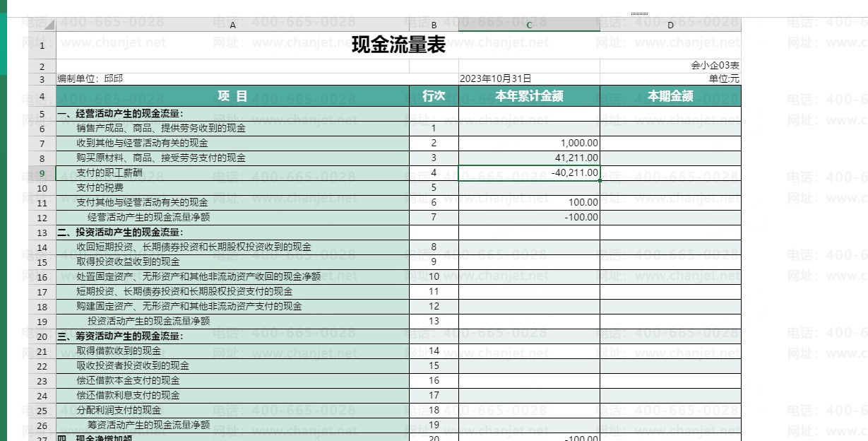Click the cell 投资活动产生的现金流量净额

point(232,321)
